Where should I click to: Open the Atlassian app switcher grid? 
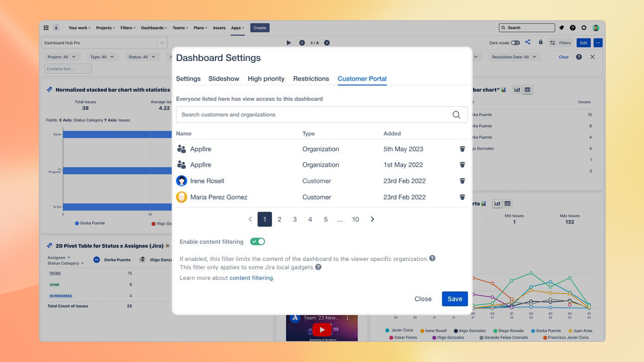[x=46, y=28]
